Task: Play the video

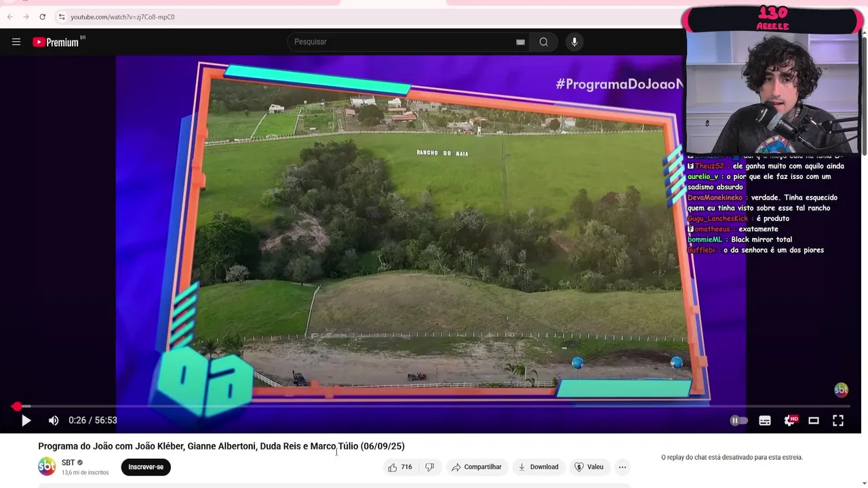Action: coord(26,420)
